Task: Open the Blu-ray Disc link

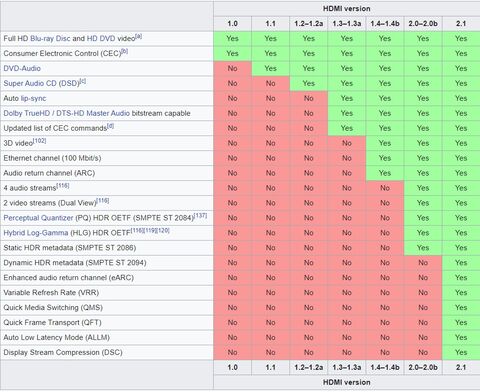Action: pyautogui.click(x=50, y=39)
